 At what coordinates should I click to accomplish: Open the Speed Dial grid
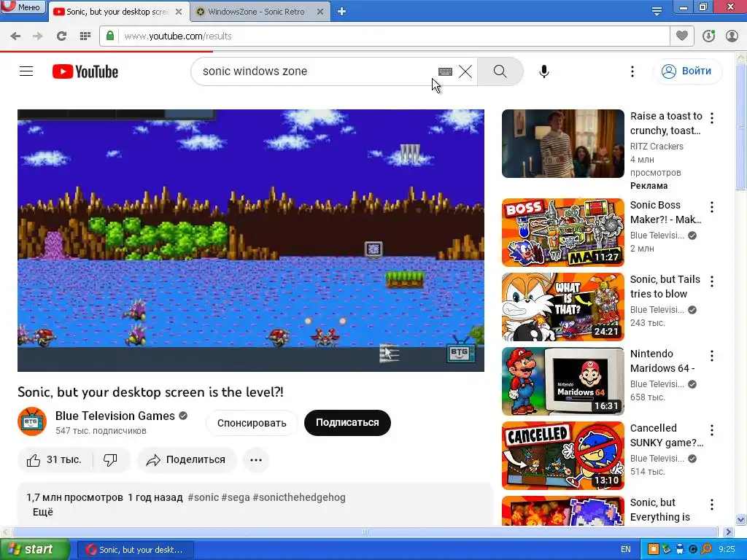85,36
